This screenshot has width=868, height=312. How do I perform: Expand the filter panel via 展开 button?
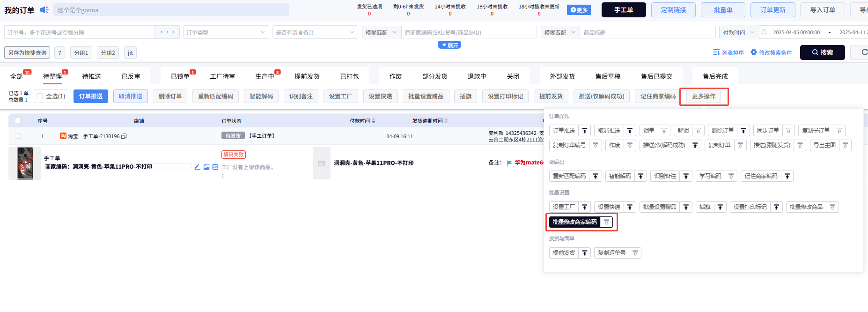coord(449,45)
